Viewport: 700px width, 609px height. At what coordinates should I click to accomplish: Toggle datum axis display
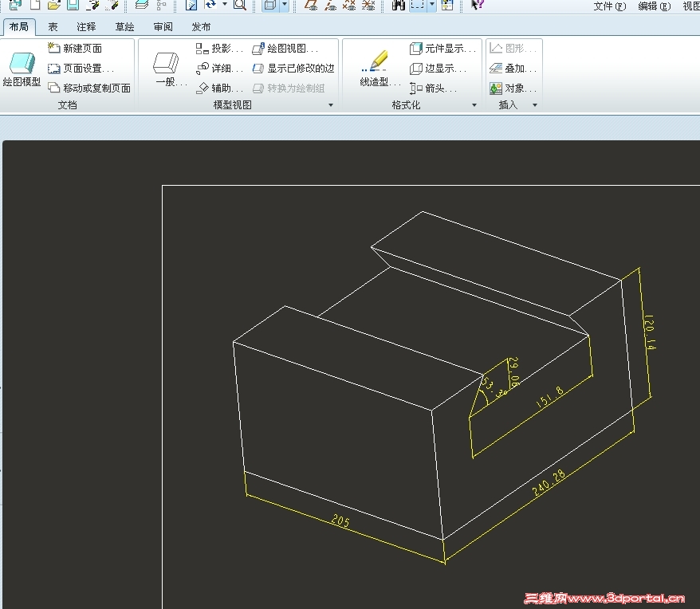point(330,5)
